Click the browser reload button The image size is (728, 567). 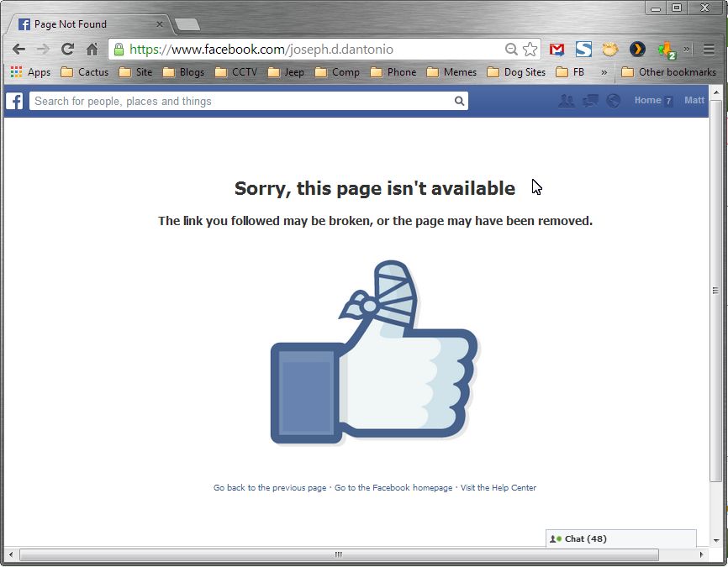coord(68,50)
